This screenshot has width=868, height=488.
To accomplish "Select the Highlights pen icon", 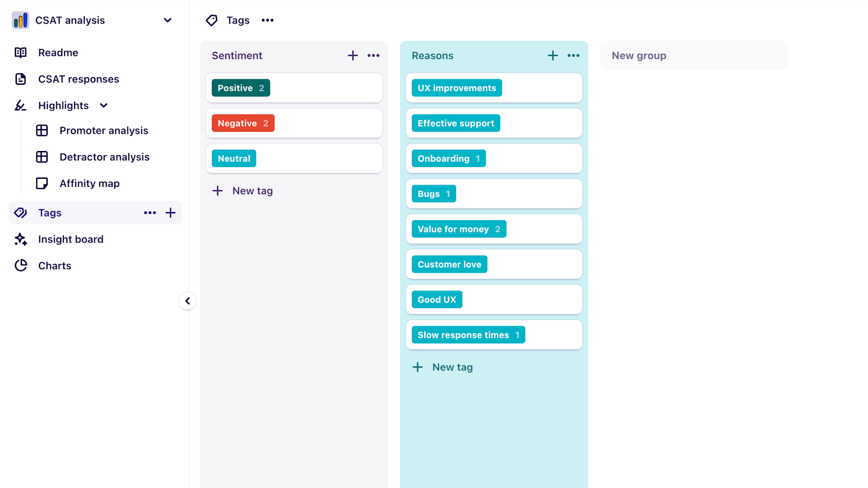I will (20, 105).
